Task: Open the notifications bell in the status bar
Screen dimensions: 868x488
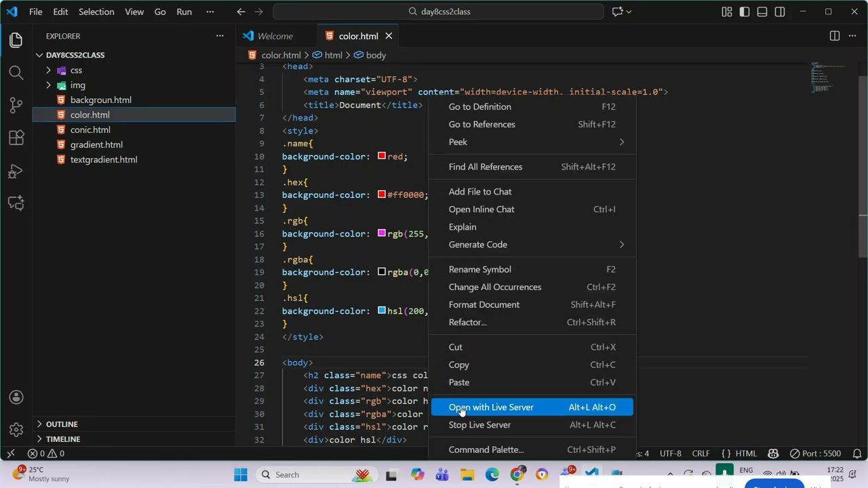Action: 857,453
